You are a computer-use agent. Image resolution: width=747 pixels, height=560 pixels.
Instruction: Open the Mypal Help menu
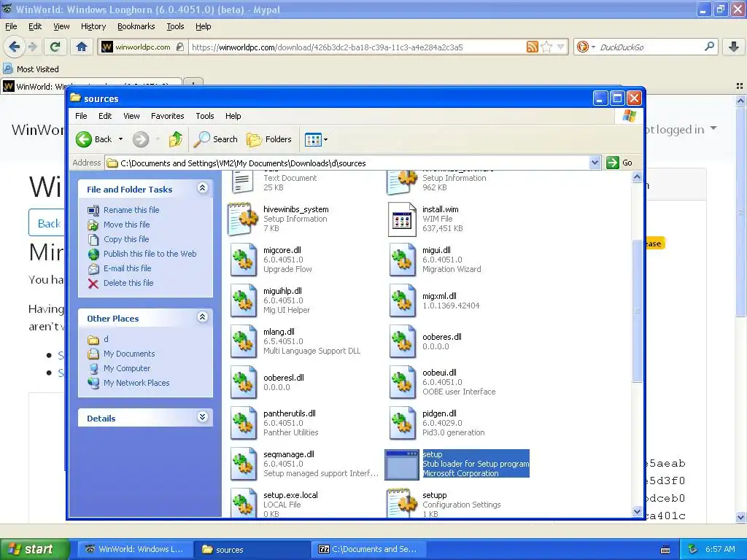coord(203,26)
